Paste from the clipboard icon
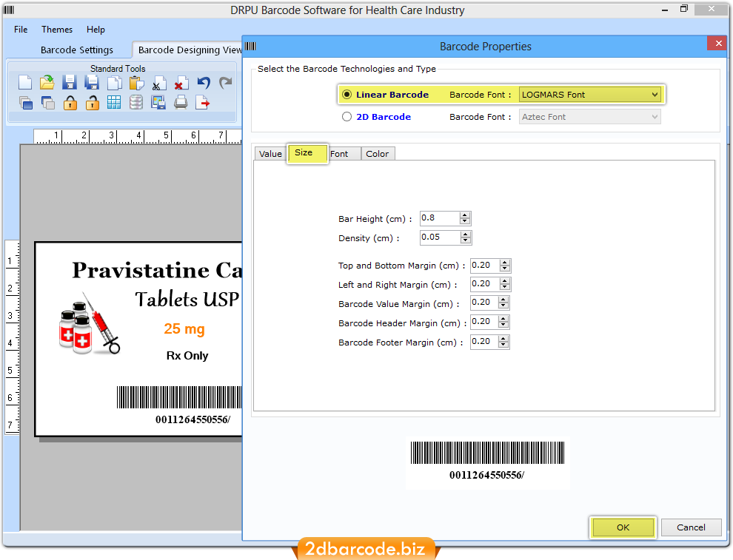The width and height of the screenshot is (733, 560). (136, 83)
